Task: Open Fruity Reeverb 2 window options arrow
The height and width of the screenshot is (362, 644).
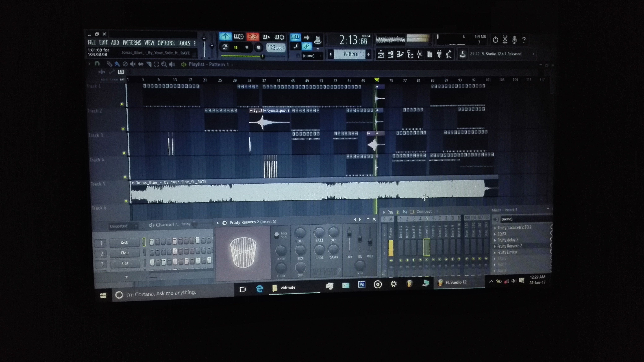Action: [x=218, y=223]
